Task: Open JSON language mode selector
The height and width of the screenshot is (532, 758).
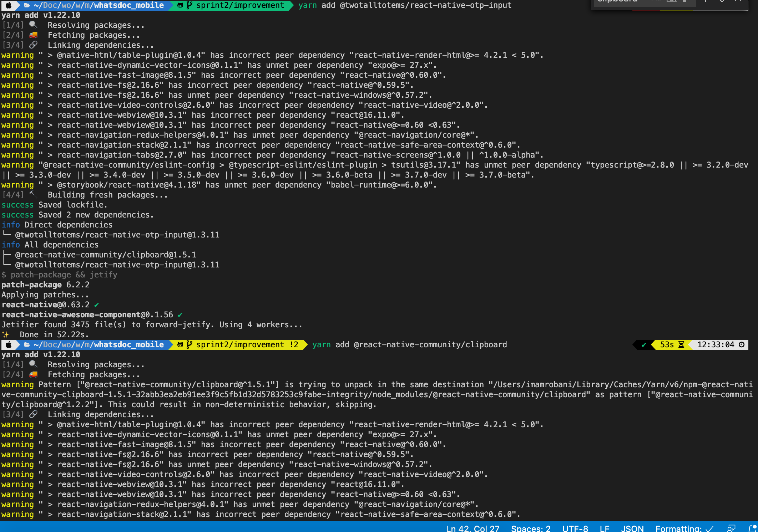Action: click(632, 528)
